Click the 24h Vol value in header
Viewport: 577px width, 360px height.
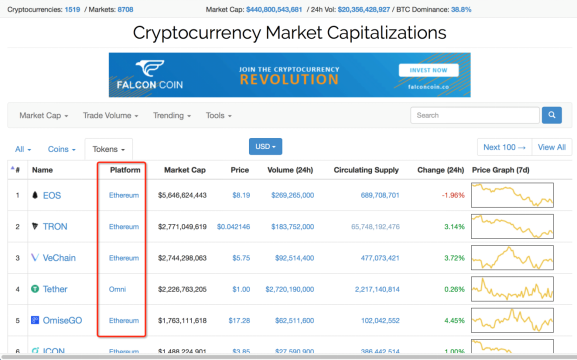(x=364, y=10)
